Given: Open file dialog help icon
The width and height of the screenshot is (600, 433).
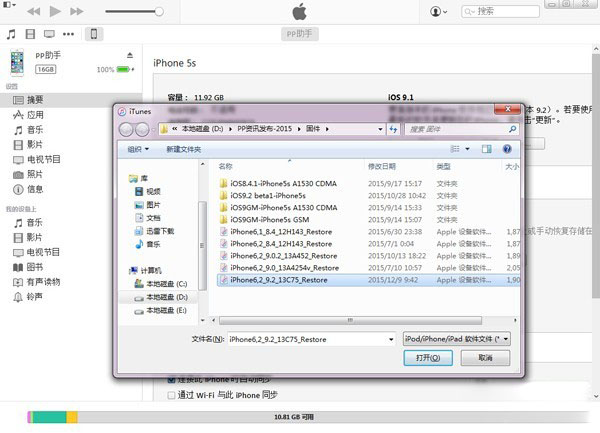Looking at the screenshot, I should (507, 149).
